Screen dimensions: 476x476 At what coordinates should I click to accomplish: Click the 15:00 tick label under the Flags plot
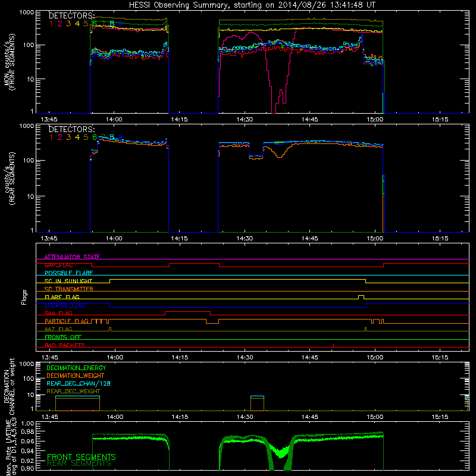click(375, 358)
